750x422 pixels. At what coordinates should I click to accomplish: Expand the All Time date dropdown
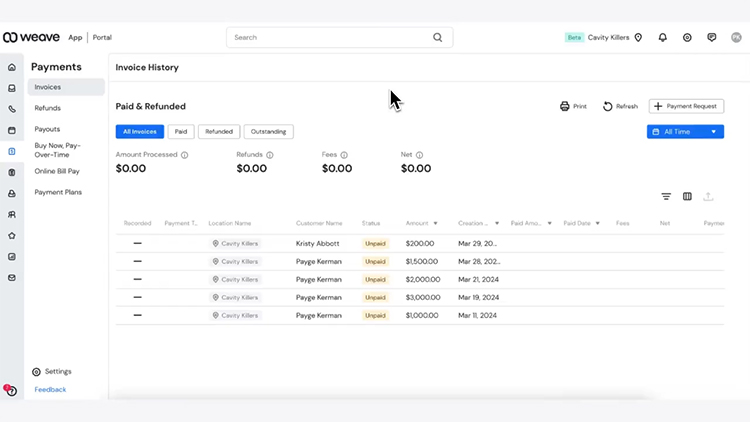tap(685, 132)
